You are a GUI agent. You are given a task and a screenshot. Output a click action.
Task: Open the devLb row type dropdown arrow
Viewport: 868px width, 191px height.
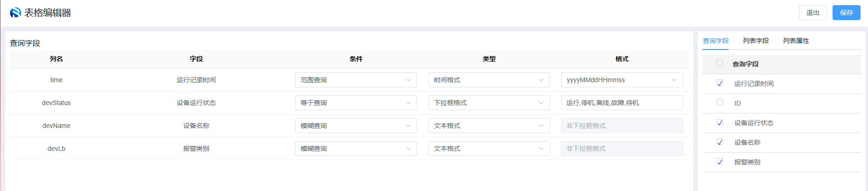coord(541,149)
